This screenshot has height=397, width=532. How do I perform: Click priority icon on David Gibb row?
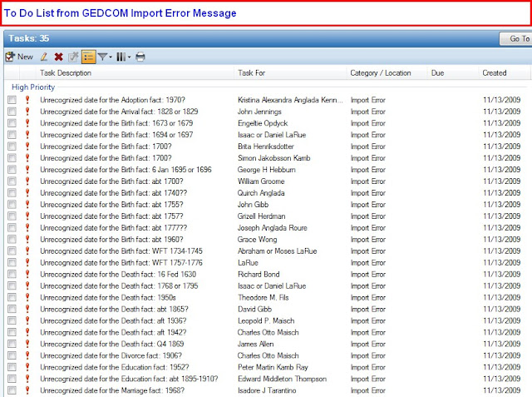click(27, 309)
